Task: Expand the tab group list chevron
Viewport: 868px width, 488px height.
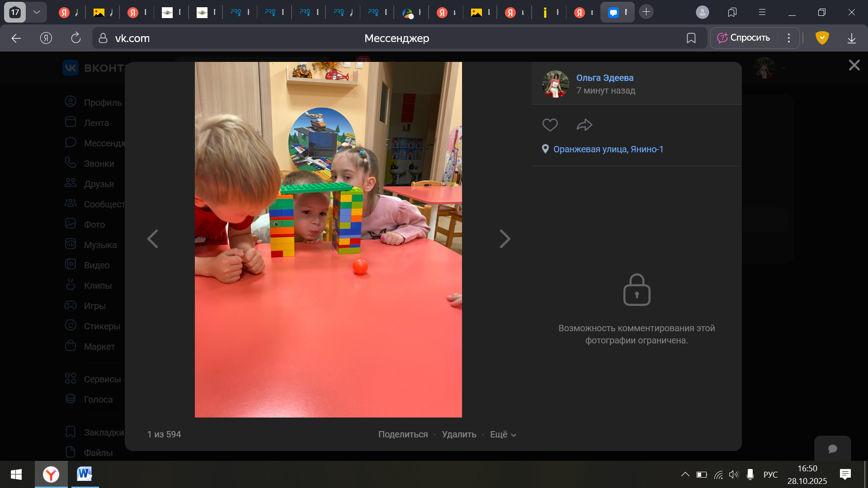Action: click(37, 12)
